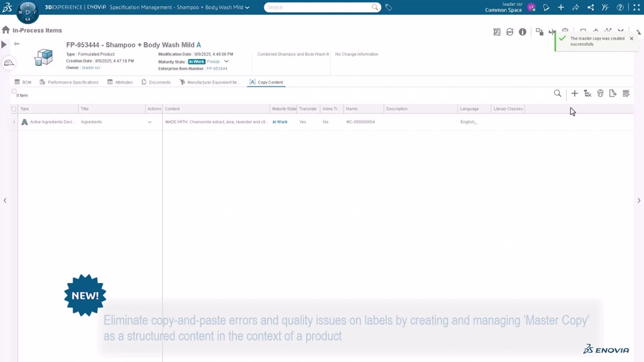644x362 pixels.
Task: Expand the right side panel arrow
Action: [639, 200]
